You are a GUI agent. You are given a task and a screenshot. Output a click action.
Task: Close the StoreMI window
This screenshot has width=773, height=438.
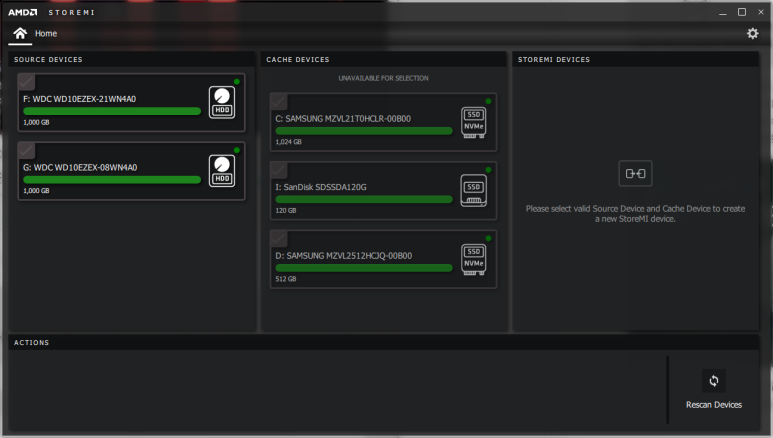pyautogui.click(x=761, y=12)
